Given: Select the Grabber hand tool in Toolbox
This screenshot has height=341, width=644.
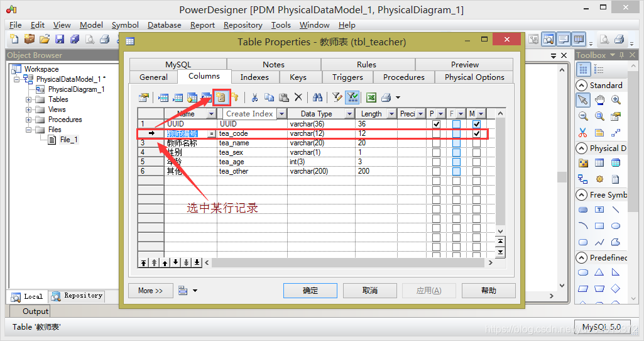Looking at the screenshot, I should (x=599, y=99).
